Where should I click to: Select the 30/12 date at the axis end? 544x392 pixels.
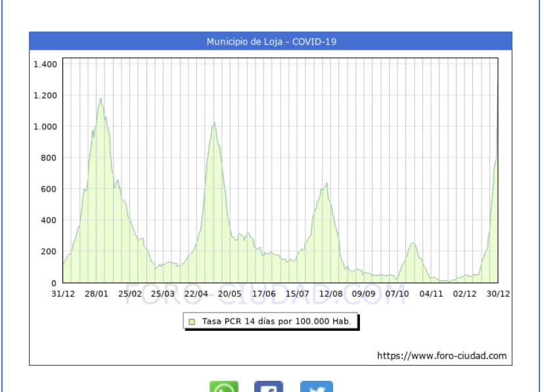tap(498, 294)
